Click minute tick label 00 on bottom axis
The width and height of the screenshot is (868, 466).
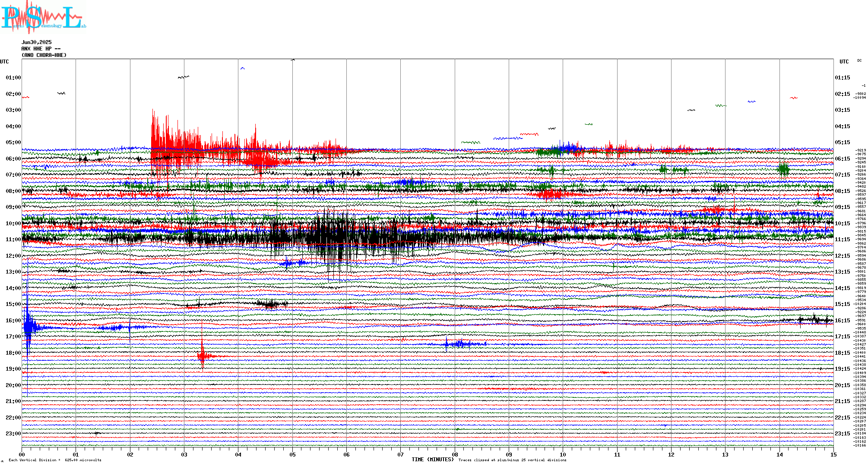pyautogui.click(x=22, y=455)
